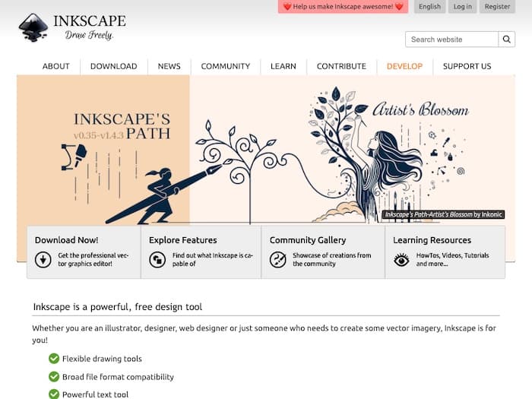The width and height of the screenshot is (532, 399).
Task: Click the green checkmark beside Broad file format
Action: (54, 377)
